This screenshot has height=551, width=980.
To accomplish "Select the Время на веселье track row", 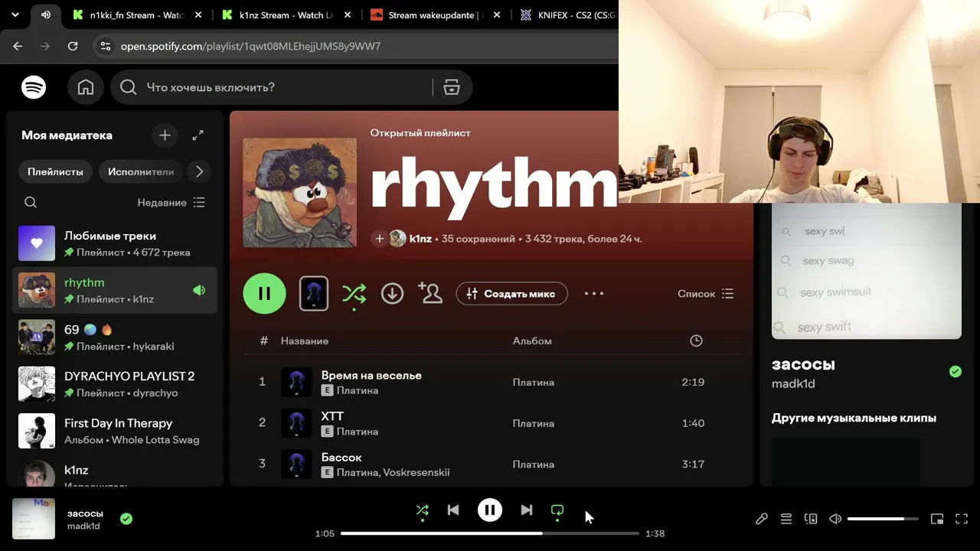I will [492, 383].
